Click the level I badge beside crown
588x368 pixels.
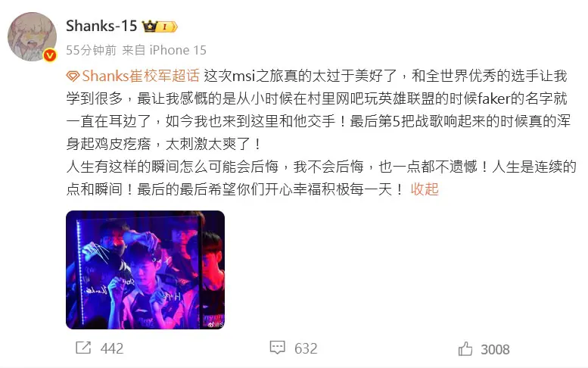point(167,27)
